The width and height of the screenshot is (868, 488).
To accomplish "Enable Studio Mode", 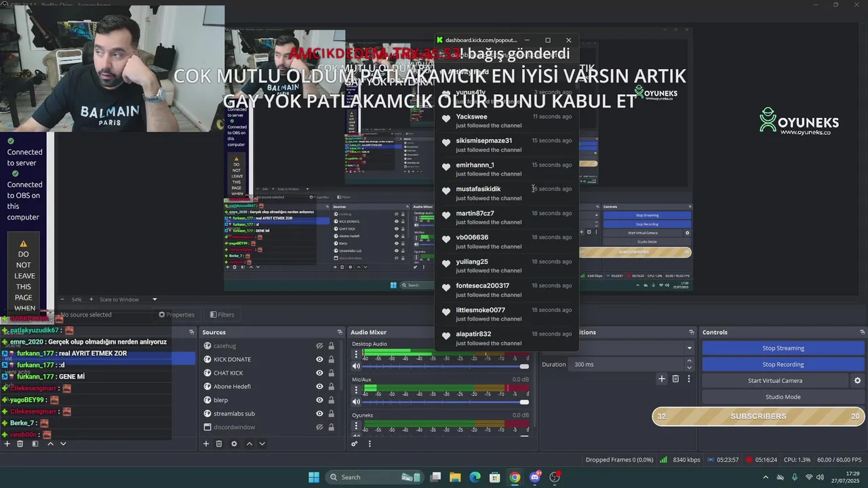I will coord(783,397).
